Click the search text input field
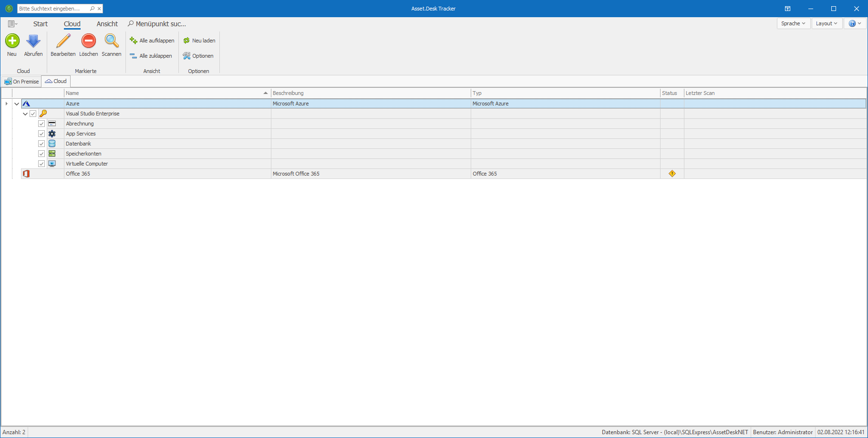This screenshot has height=438, width=868. (x=52, y=9)
